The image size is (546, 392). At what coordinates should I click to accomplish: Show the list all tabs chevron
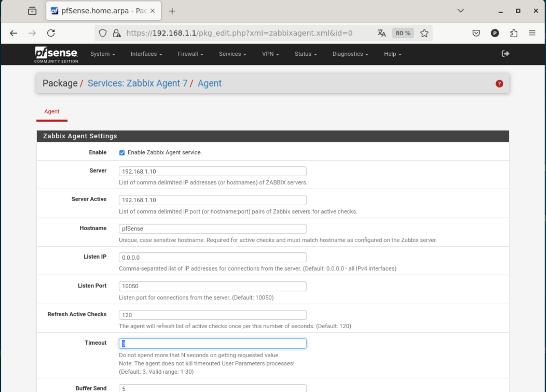pyautogui.click(x=460, y=11)
